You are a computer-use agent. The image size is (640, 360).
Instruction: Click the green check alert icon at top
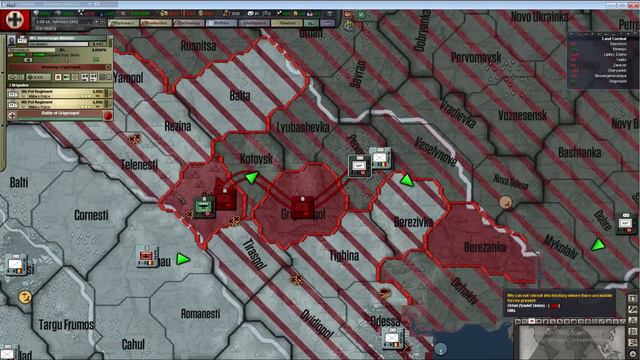click(x=361, y=15)
